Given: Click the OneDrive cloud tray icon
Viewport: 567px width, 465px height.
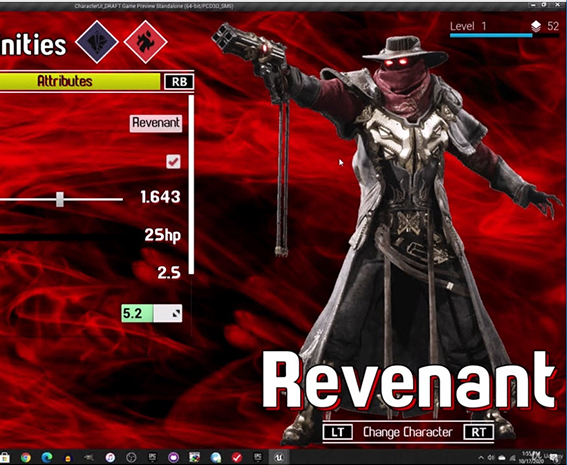Looking at the screenshot, I should pyautogui.click(x=502, y=458).
